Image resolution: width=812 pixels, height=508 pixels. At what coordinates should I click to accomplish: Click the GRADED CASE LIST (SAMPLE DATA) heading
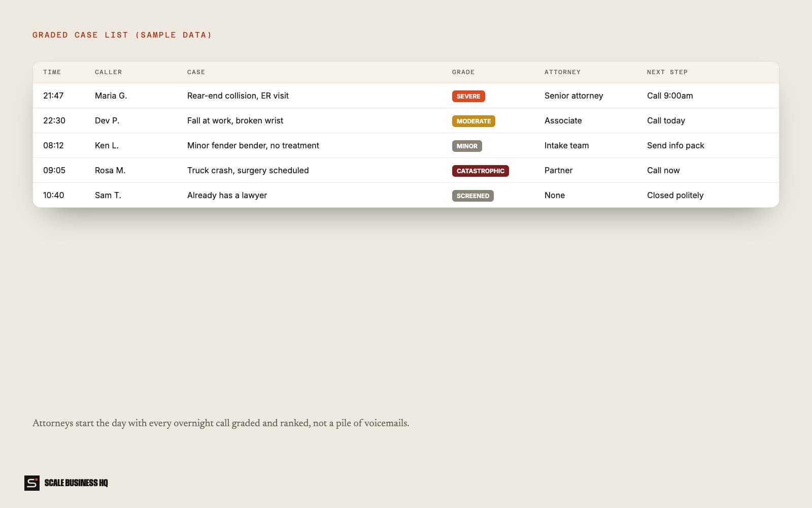coord(122,35)
